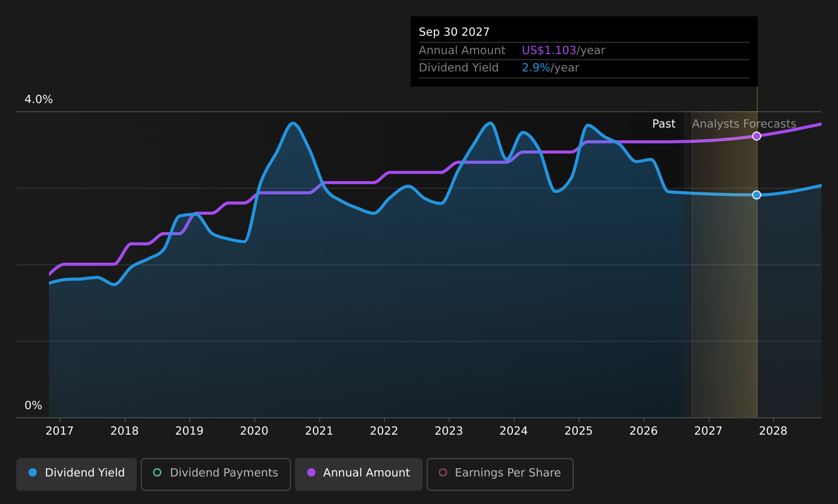Click the Dividend Yield label in tooltip
The width and height of the screenshot is (838, 504).
458,68
